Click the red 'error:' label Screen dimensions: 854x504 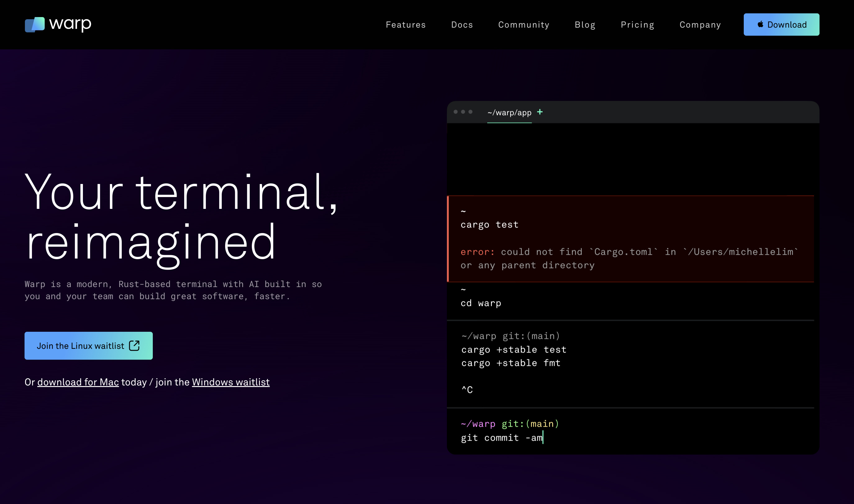(478, 252)
